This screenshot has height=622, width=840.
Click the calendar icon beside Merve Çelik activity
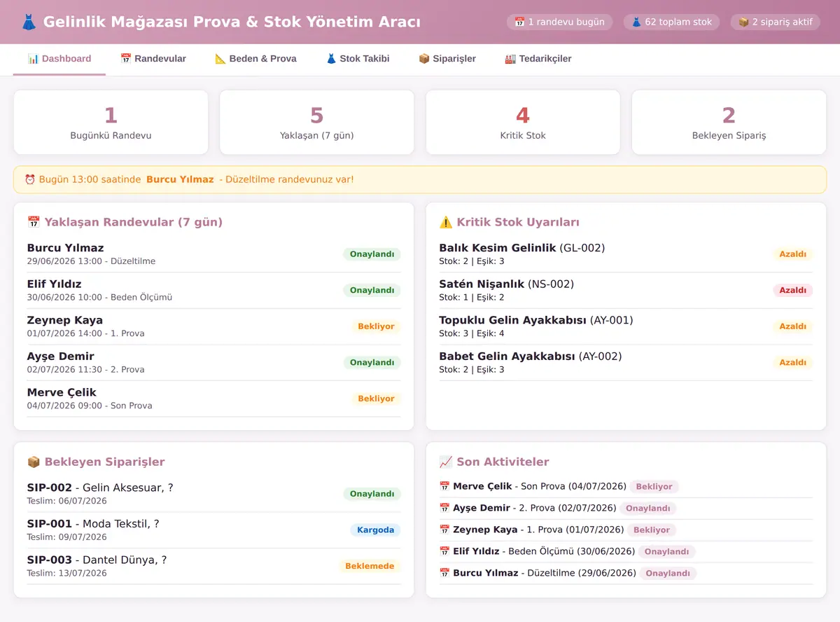[444, 486]
